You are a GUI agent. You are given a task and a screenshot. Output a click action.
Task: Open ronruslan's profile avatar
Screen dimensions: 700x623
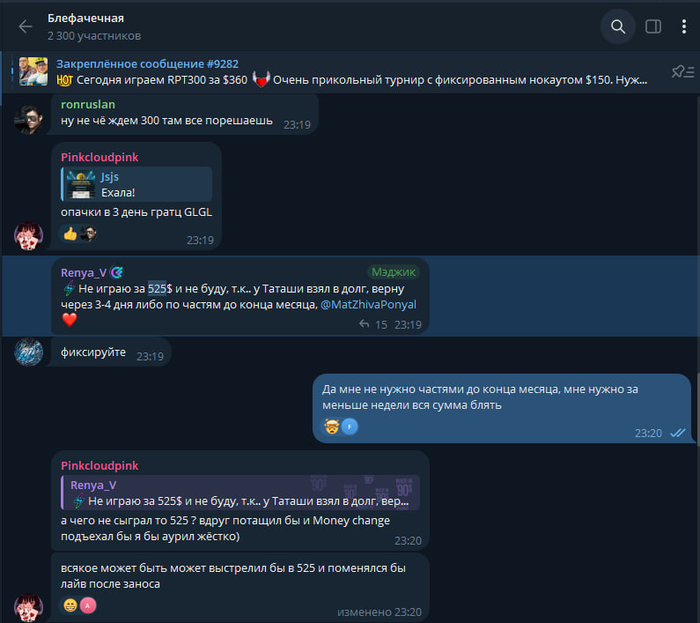point(28,120)
